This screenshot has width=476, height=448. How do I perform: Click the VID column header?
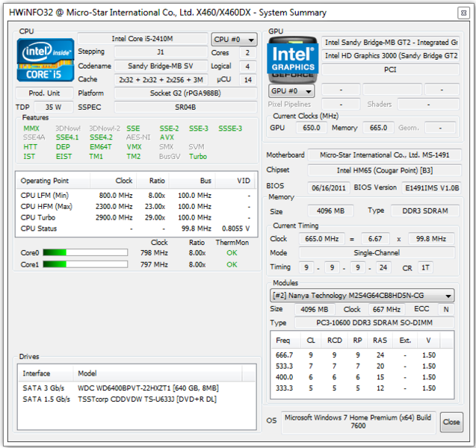235,181
